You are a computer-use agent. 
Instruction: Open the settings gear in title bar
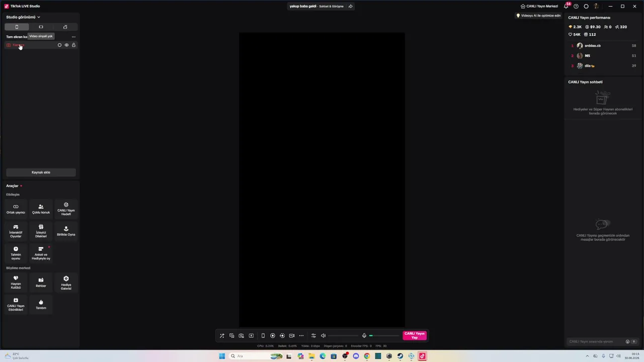(586, 6)
